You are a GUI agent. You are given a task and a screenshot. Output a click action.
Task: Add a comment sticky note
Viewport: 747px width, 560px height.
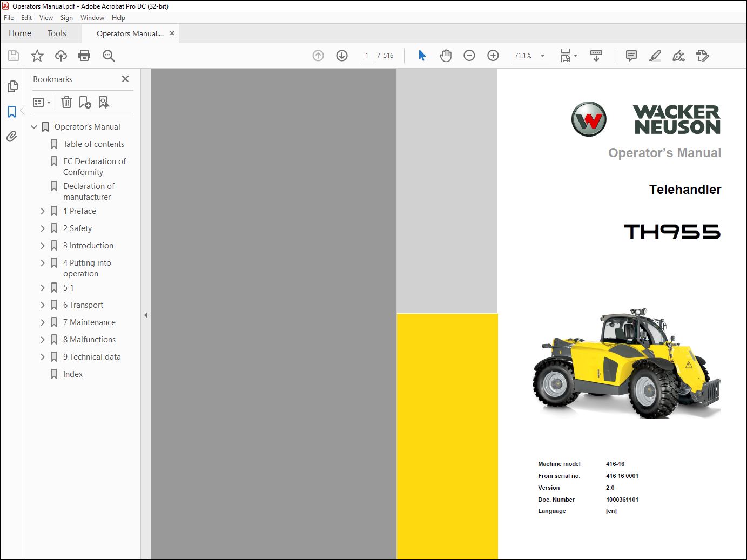[x=631, y=56]
